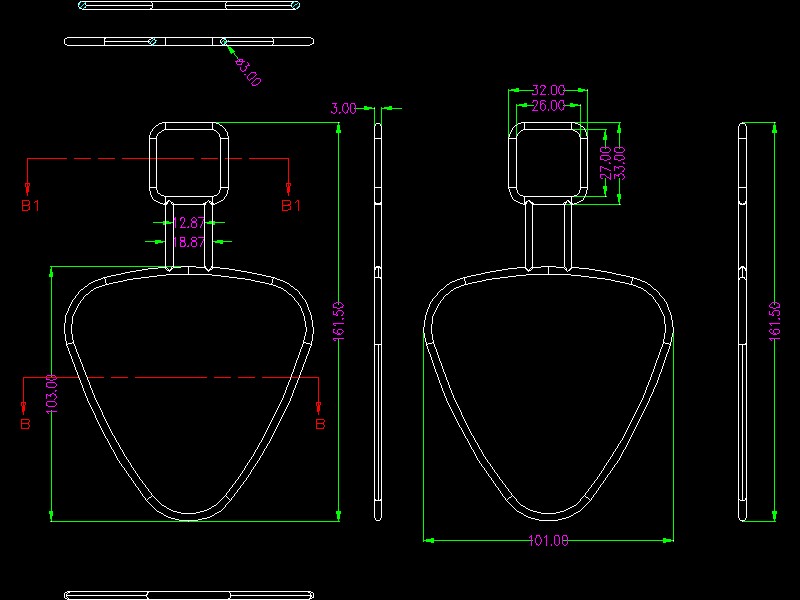Click the 101.00 width dimension text
Screen dimensions: 800x600
pyautogui.click(x=548, y=540)
